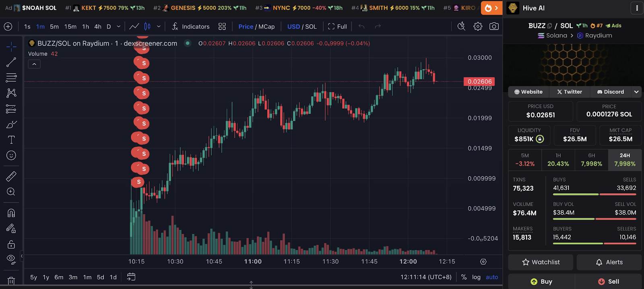The width and height of the screenshot is (644, 289).
Task: Activate the zoom in tool
Action: 11,192
